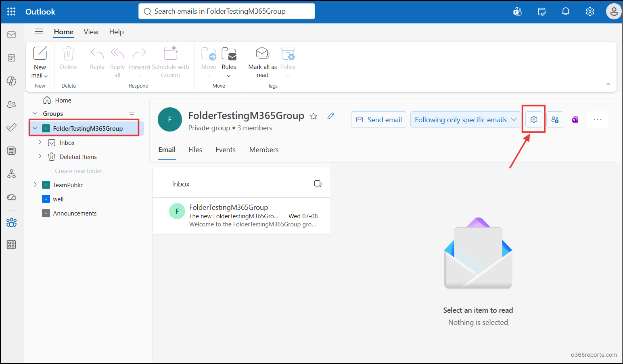Click New mail compose icon
The image size is (623, 364).
point(40,53)
